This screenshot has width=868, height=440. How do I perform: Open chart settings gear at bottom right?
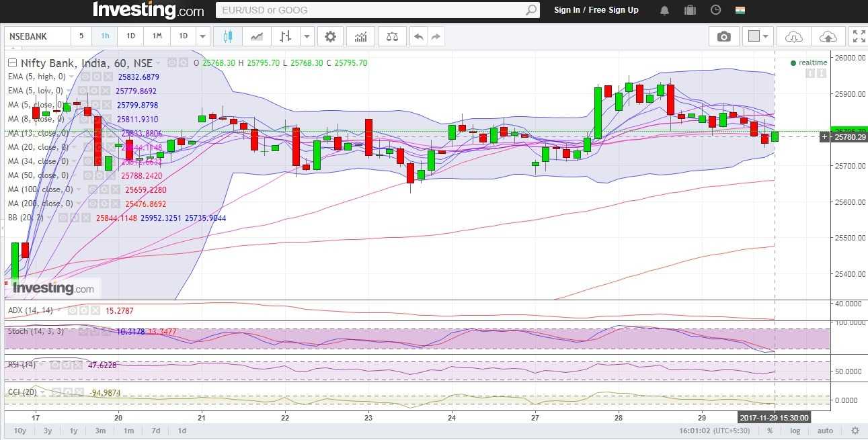coord(855,431)
